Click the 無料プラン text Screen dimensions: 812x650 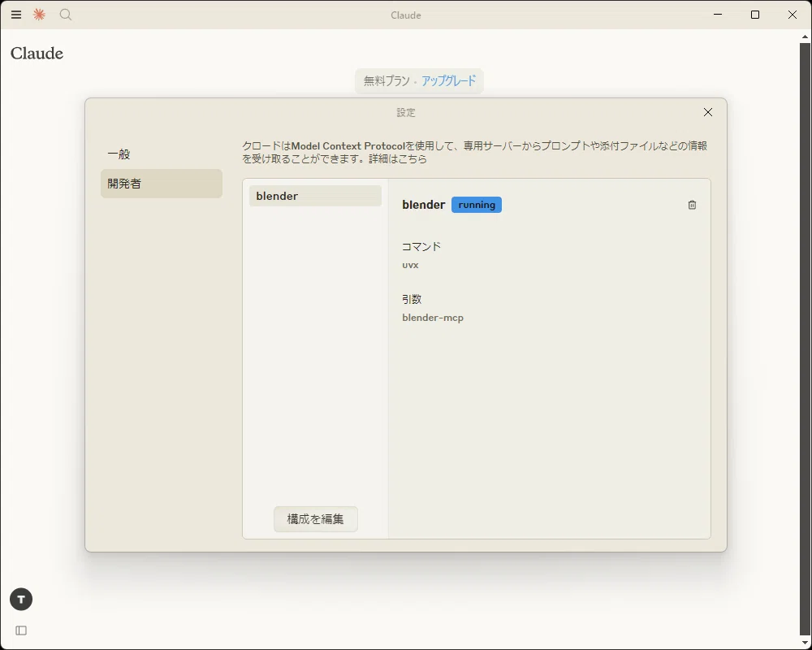pos(387,81)
